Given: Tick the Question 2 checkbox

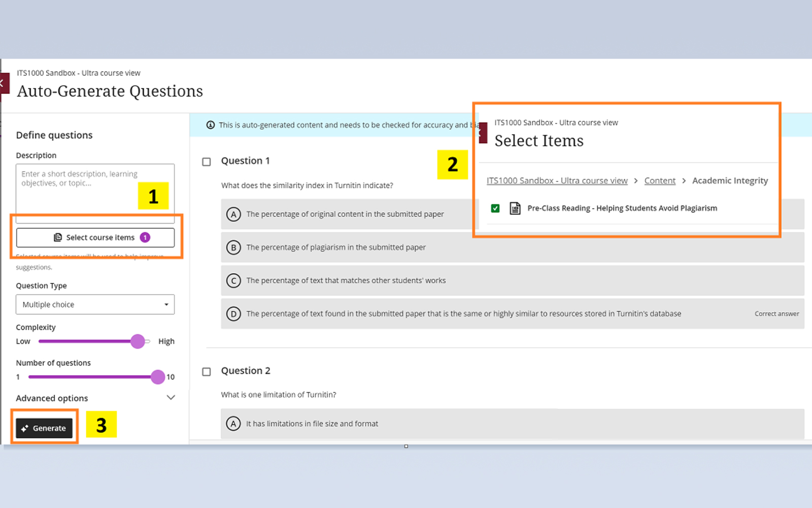Looking at the screenshot, I should 207,372.
